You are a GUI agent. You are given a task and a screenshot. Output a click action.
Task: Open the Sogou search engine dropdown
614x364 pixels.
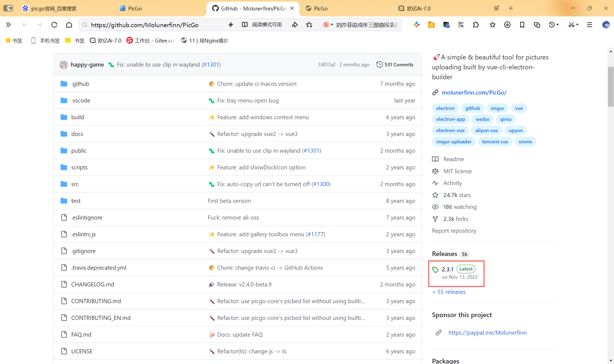328,25
